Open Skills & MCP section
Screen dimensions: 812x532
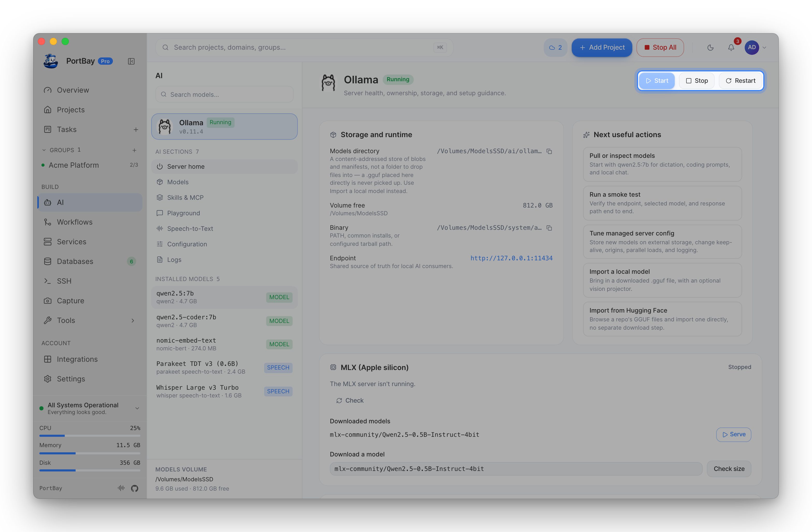click(224, 197)
